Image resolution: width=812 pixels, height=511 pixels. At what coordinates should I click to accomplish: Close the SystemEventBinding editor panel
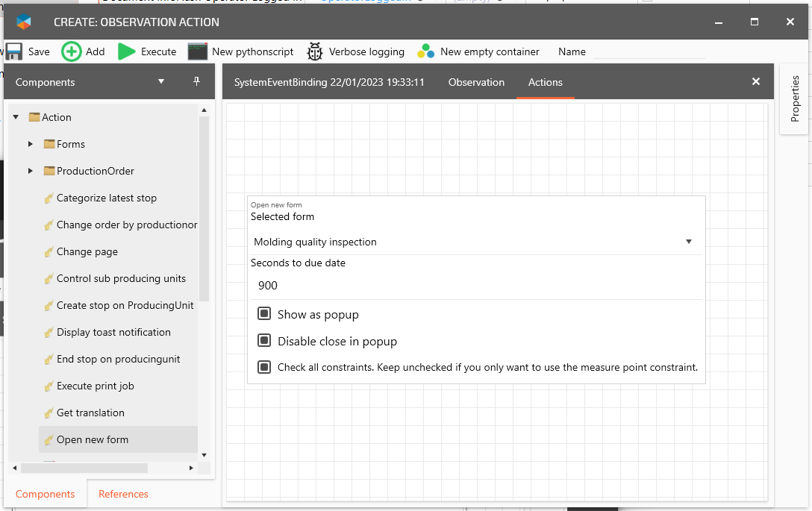pos(756,82)
